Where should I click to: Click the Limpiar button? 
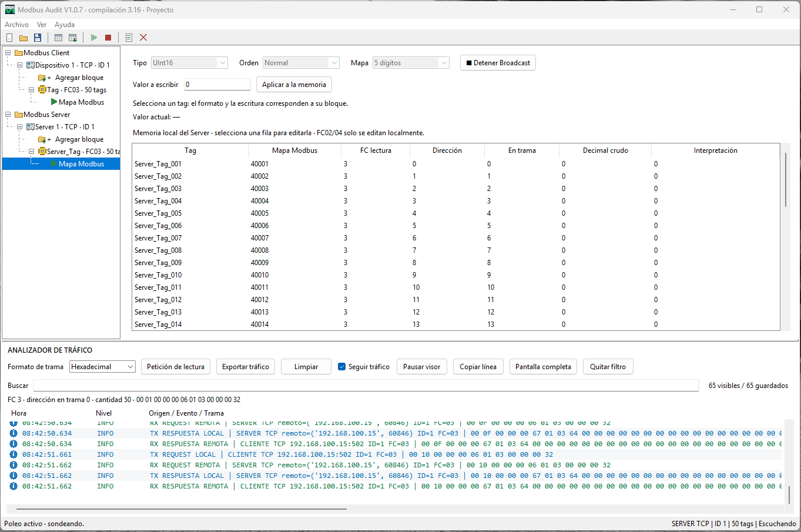(306, 367)
